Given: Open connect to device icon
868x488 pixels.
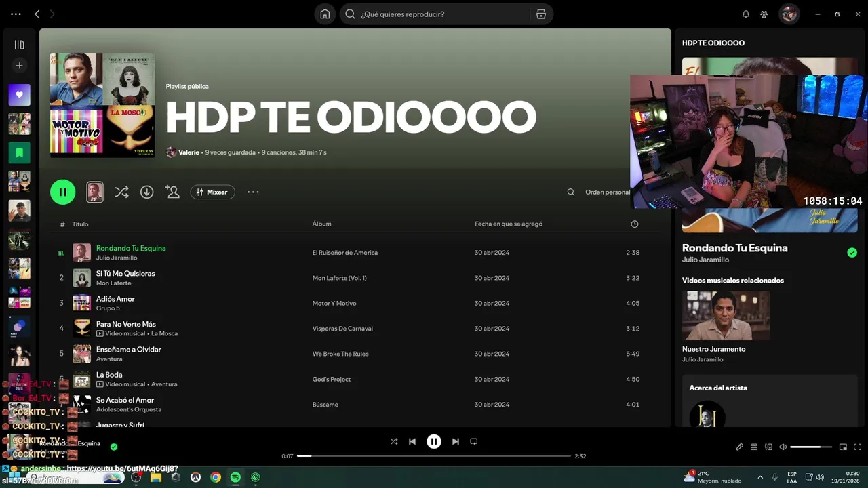Looking at the screenshot, I should coord(769,447).
